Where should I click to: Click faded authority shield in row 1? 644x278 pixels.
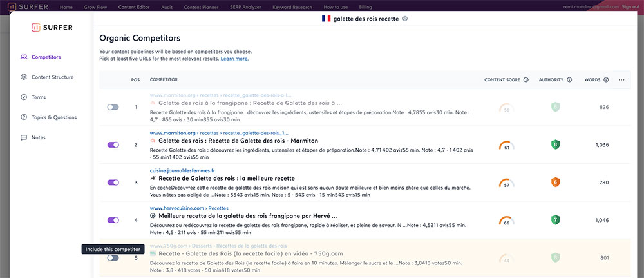click(x=555, y=107)
